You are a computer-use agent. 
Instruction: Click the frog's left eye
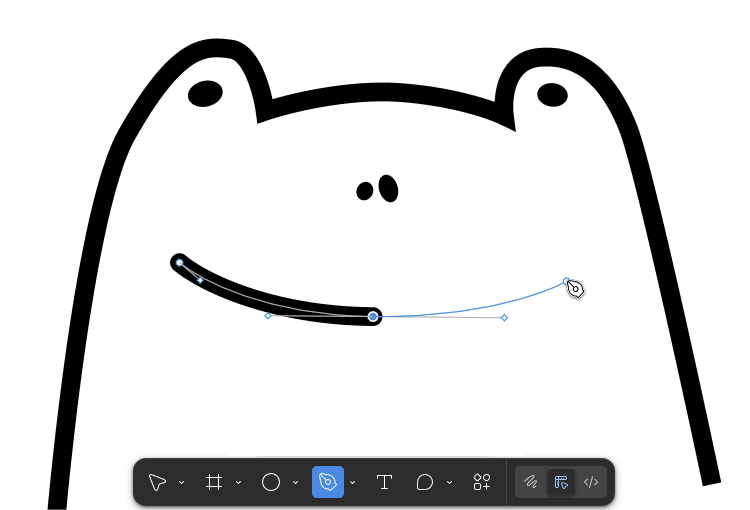click(205, 94)
